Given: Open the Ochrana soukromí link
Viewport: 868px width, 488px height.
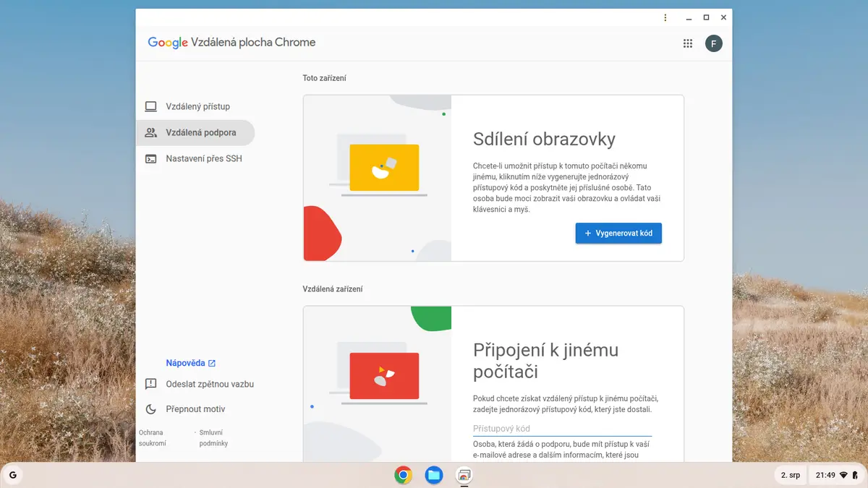Looking at the screenshot, I should 152,438.
